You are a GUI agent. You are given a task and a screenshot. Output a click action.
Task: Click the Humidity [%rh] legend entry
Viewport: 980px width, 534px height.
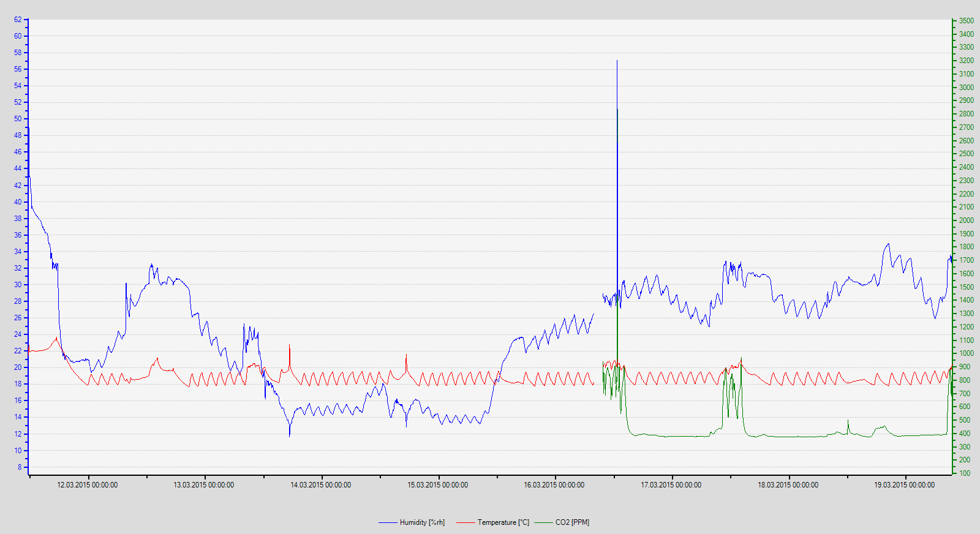412,522
